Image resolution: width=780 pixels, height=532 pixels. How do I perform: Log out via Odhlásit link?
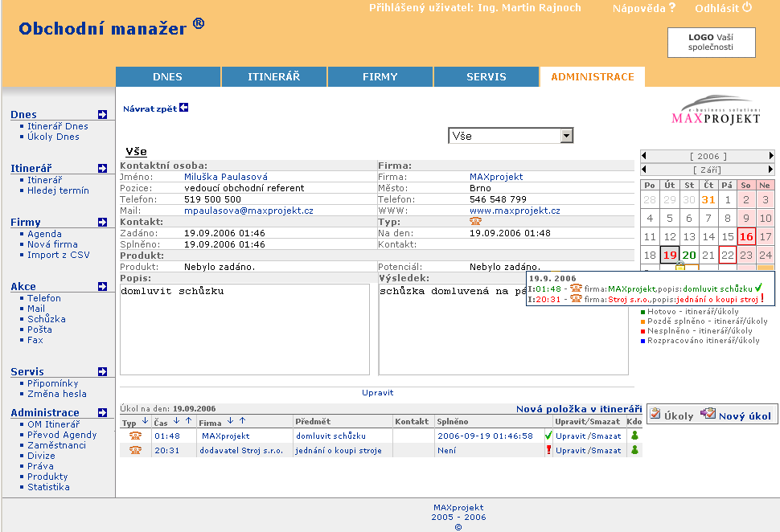point(716,9)
